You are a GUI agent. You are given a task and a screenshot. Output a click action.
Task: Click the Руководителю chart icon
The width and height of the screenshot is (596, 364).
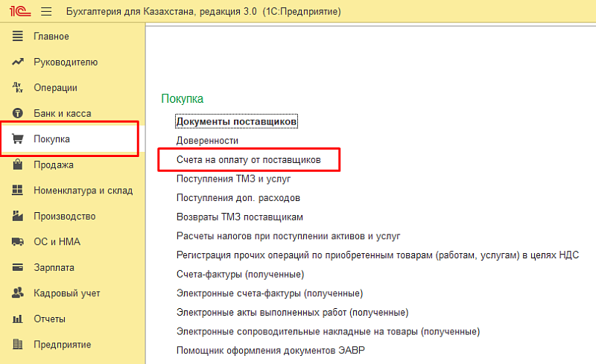click(x=19, y=63)
